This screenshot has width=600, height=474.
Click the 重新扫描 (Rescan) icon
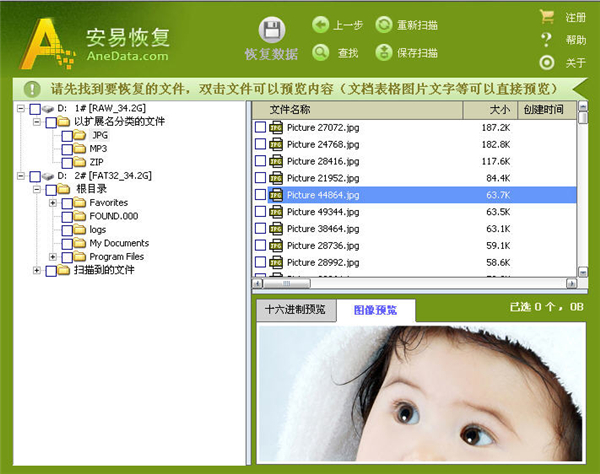pos(384,25)
